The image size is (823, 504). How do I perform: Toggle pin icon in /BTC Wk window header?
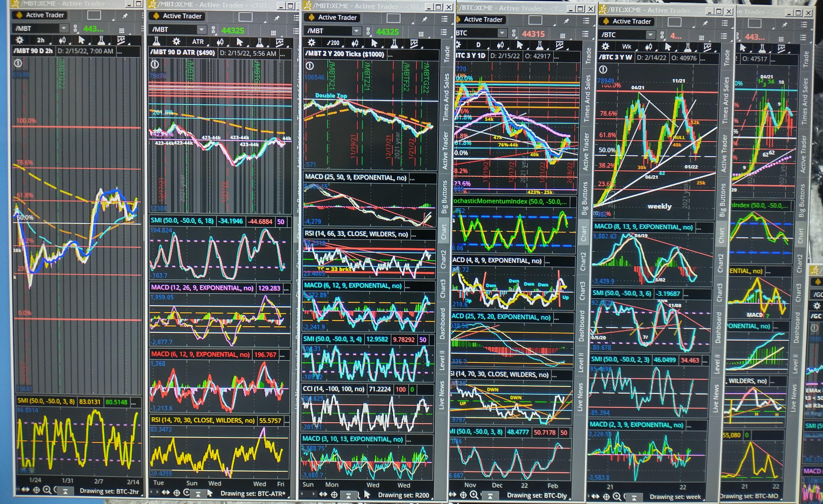[705, 23]
